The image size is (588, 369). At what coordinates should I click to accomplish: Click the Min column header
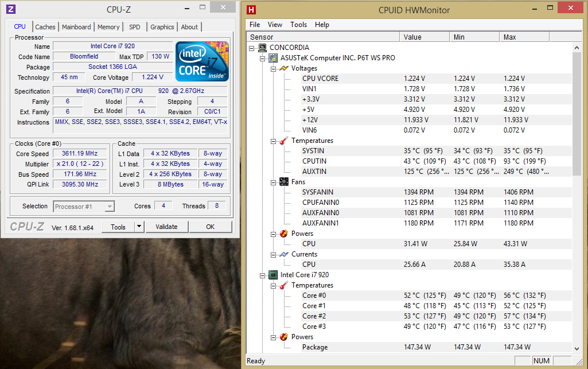474,37
